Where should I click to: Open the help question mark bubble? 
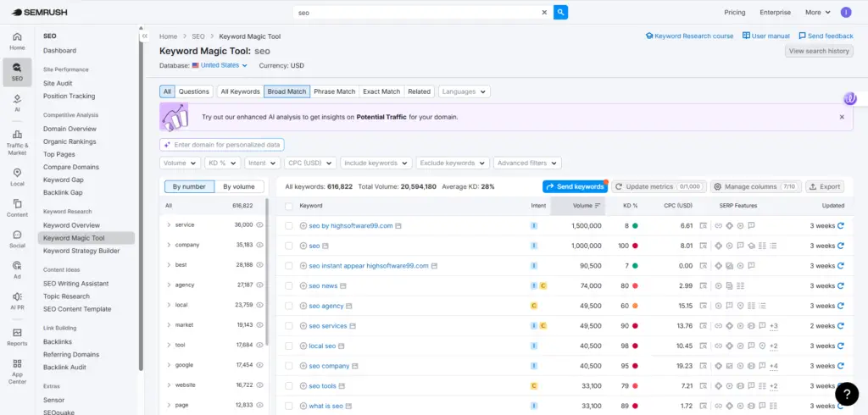click(847, 394)
